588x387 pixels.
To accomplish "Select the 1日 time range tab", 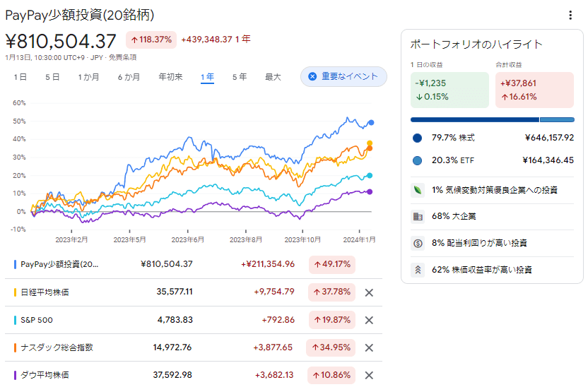I will click(20, 77).
